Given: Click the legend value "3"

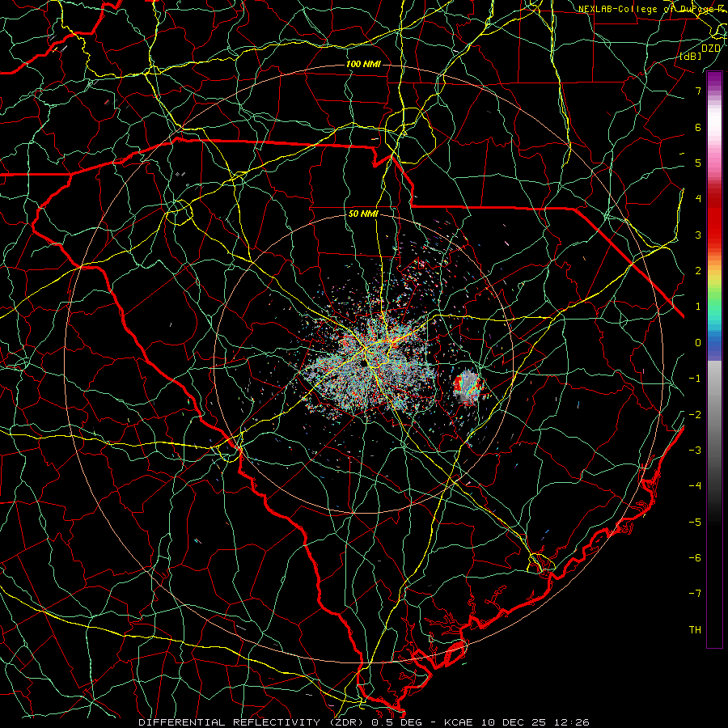Looking at the screenshot, I should coord(698,235).
